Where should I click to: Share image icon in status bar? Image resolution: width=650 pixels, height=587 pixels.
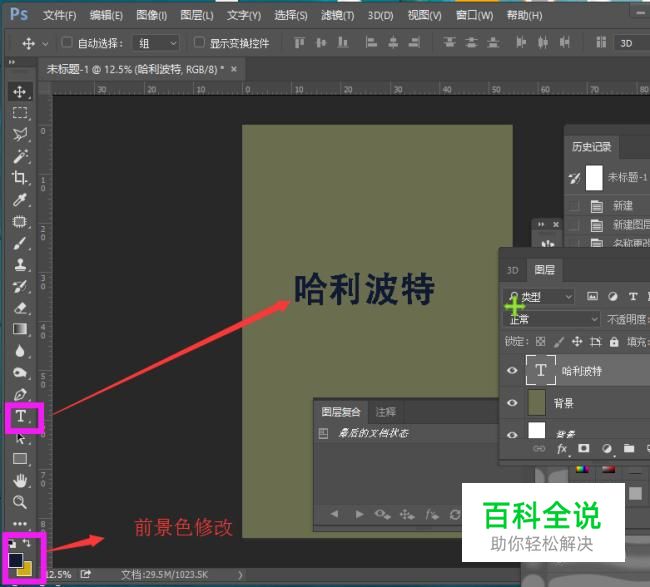click(x=85, y=574)
